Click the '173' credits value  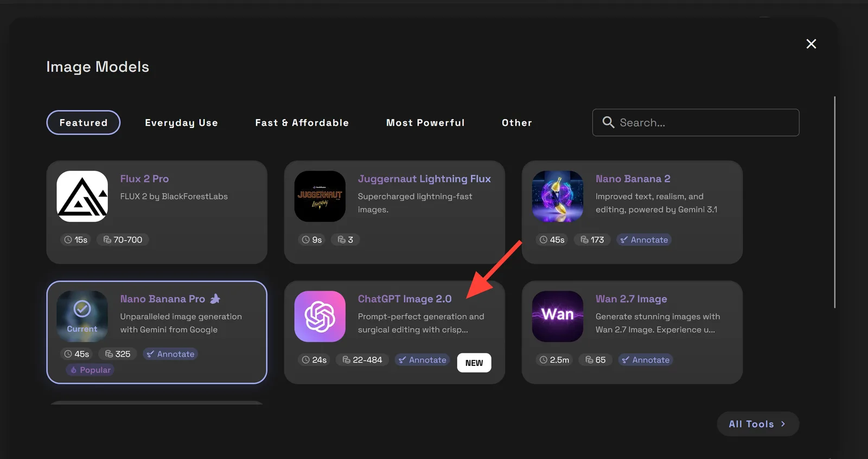click(x=597, y=240)
